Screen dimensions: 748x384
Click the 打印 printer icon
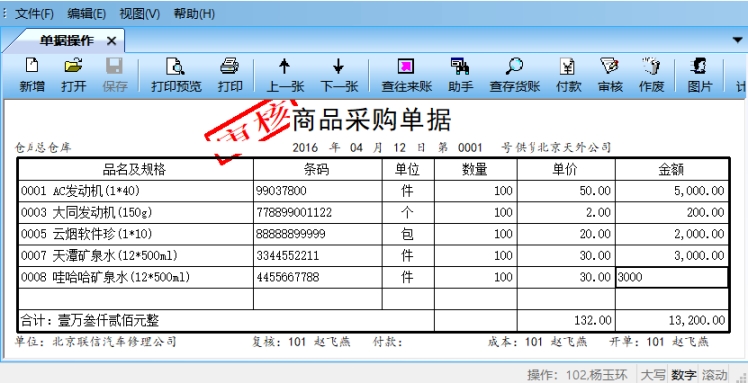click(x=230, y=75)
